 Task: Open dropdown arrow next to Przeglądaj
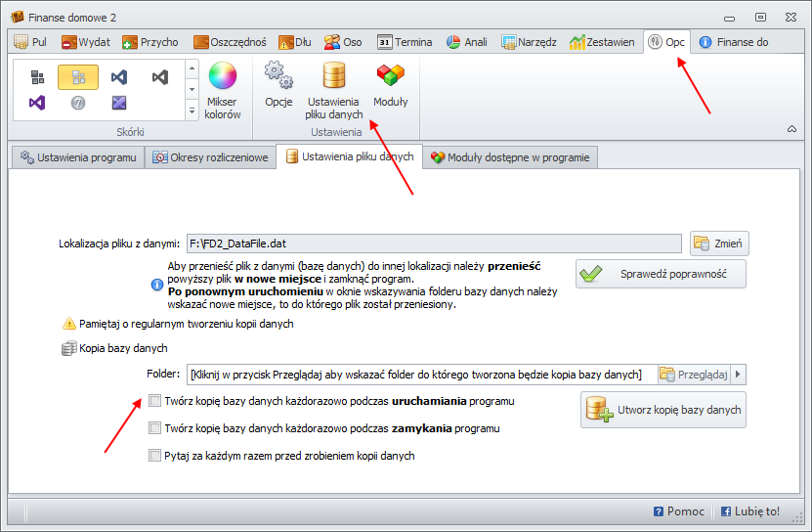[x=738, y=375]
